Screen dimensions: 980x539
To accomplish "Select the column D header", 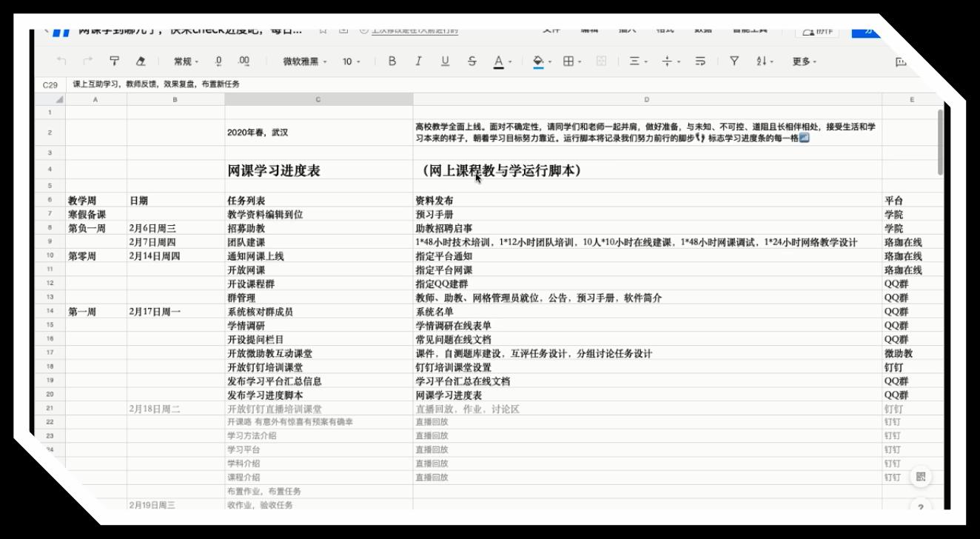I will click(647, 98).
